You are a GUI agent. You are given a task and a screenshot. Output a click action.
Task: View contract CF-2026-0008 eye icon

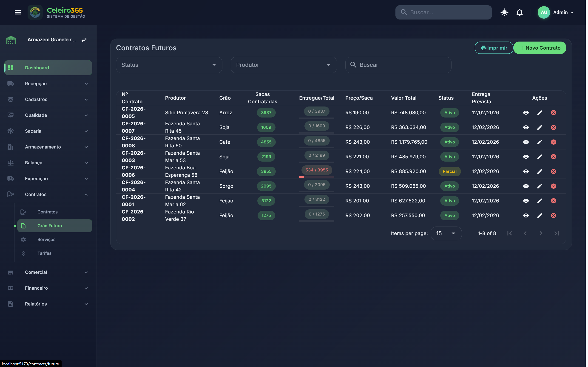(526, 142)
